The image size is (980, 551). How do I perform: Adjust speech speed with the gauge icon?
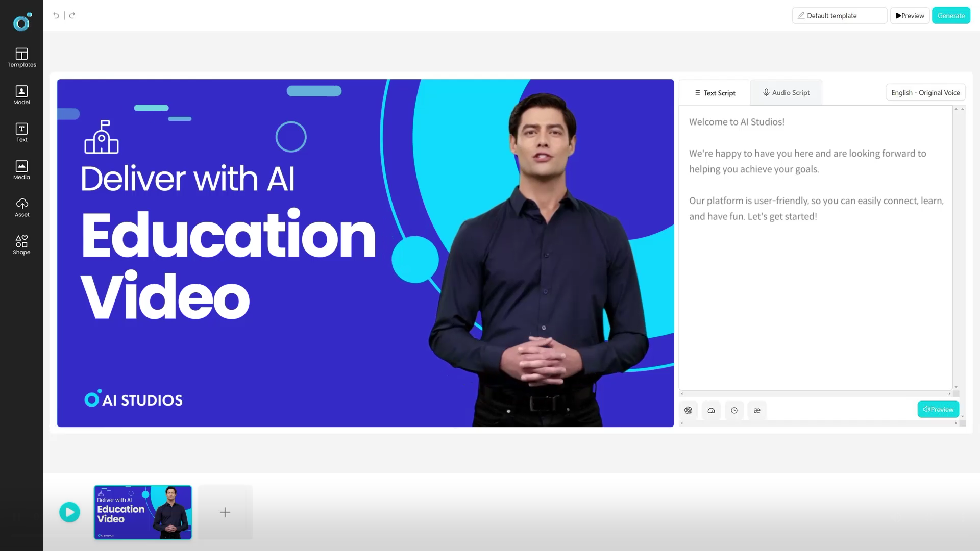tap(711, 410)
